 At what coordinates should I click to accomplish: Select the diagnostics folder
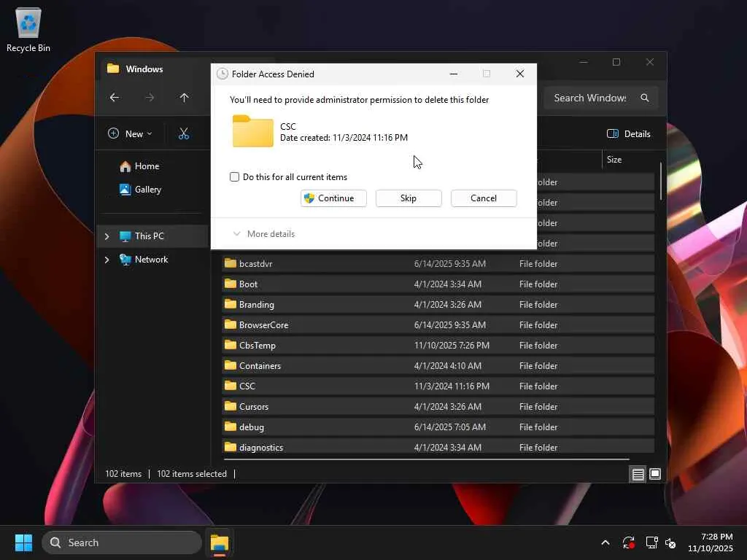[438, 446]
